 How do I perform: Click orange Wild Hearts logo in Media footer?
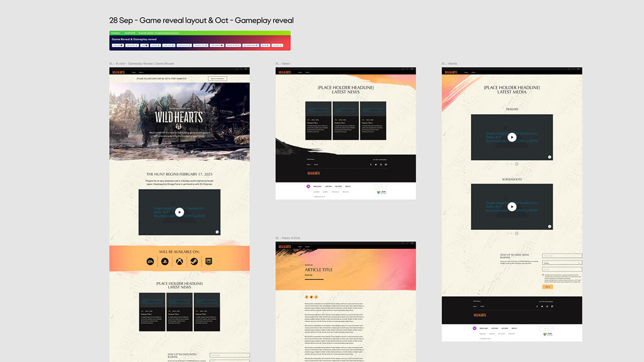tap(479, 315)
